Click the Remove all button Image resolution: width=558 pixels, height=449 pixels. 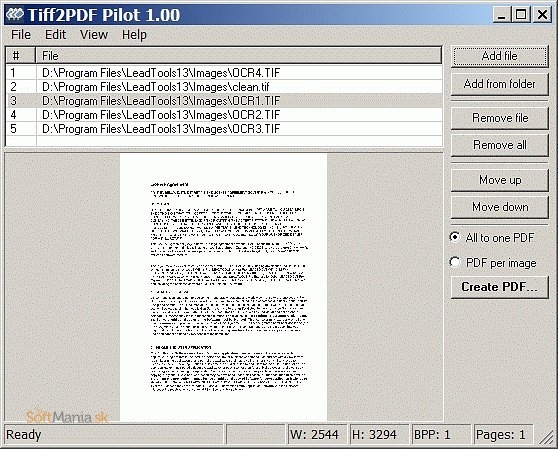pyautogui.click(x=500, y=145)
